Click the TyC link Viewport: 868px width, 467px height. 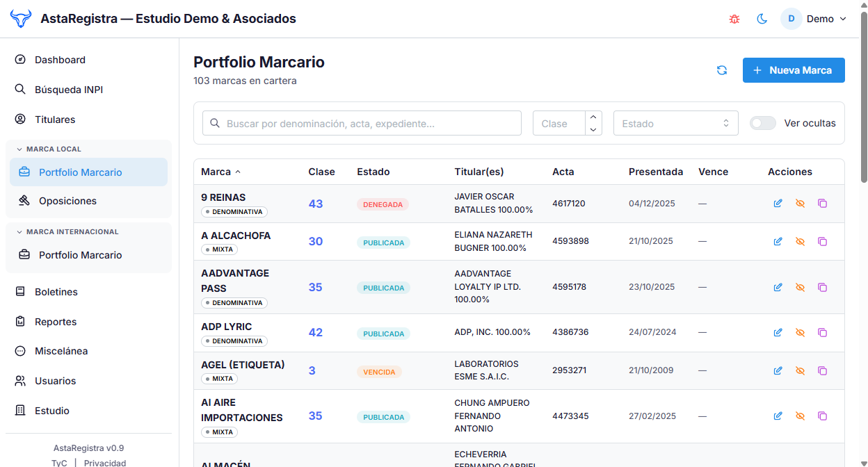59,463
